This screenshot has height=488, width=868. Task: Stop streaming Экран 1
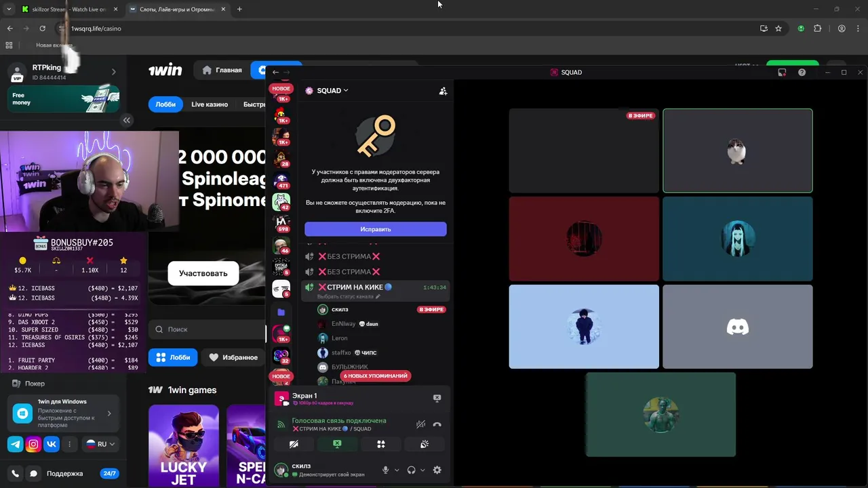[x=437, y=398]
